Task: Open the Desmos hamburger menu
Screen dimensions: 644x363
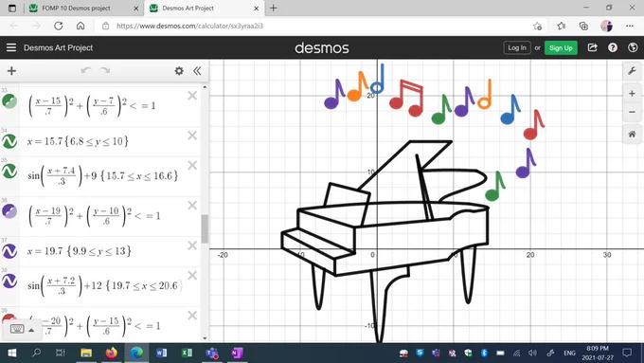Action: (x=11, y=47)
